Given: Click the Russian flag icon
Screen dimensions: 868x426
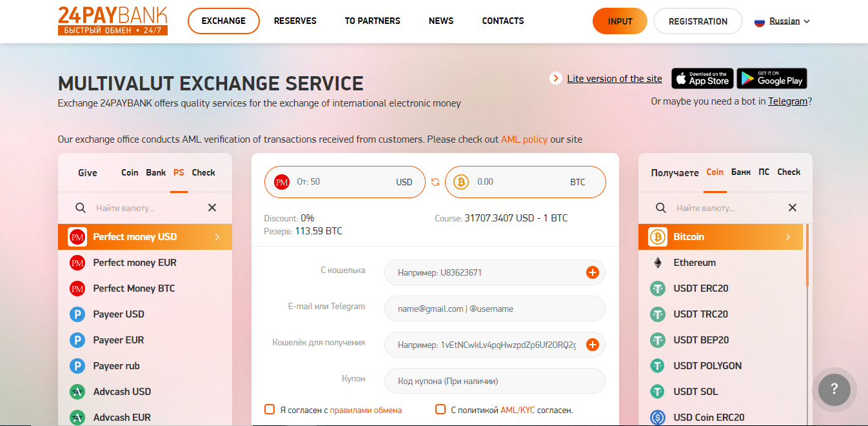Looking at the screenshot, I should click(760, 21).
